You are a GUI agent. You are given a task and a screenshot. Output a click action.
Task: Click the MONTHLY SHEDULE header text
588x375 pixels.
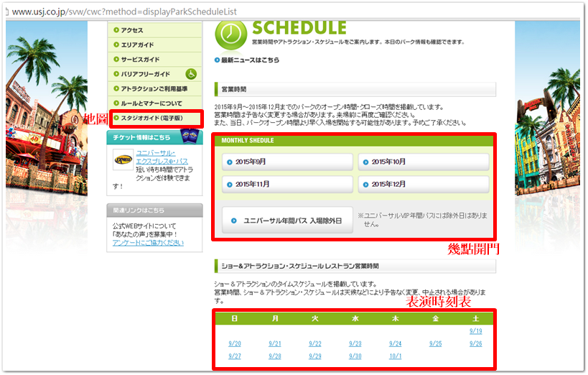[248, 140]
